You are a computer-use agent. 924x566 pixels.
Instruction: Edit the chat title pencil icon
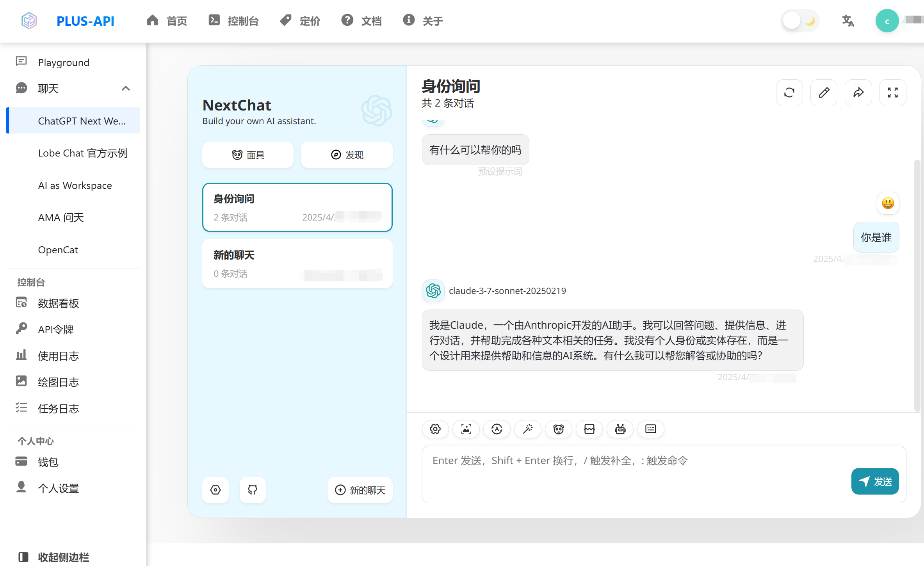click(x=824, y=93)
